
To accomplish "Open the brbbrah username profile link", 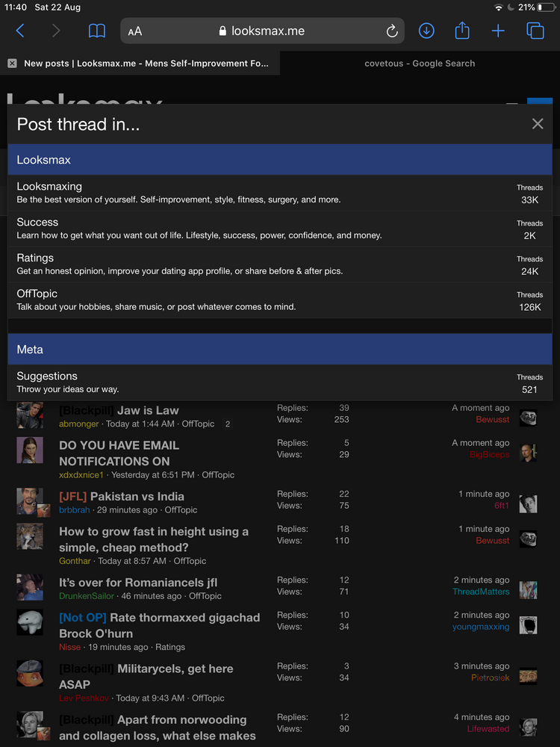I will (x=75, y=510).
